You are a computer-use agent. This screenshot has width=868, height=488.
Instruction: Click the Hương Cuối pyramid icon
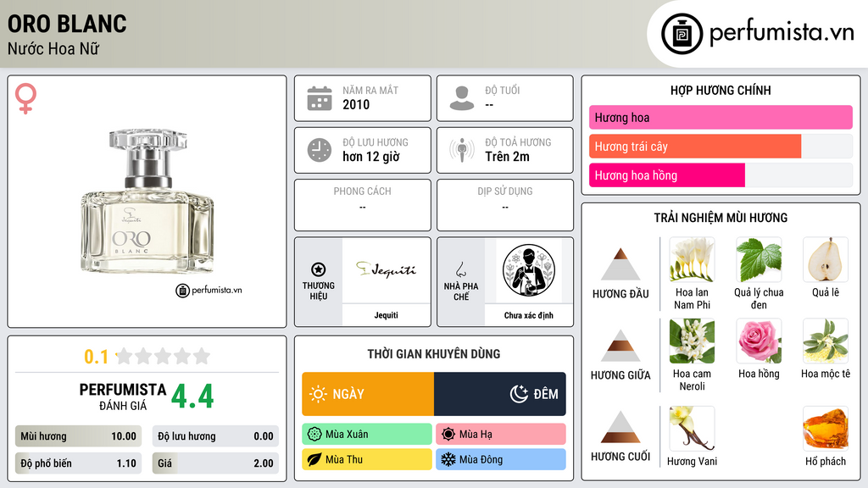(620, 427)
